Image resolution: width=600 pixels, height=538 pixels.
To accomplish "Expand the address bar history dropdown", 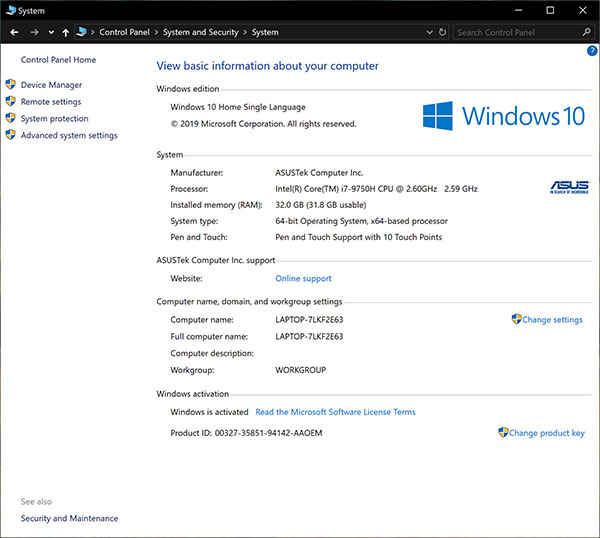I will [428, 32].
